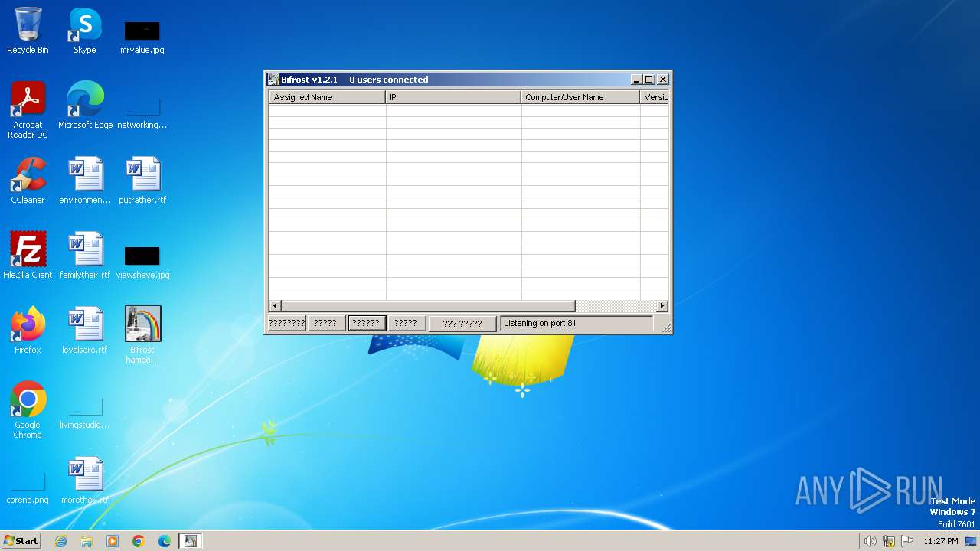Click the Bifrost taskbar button

click(x=191, y=541)
